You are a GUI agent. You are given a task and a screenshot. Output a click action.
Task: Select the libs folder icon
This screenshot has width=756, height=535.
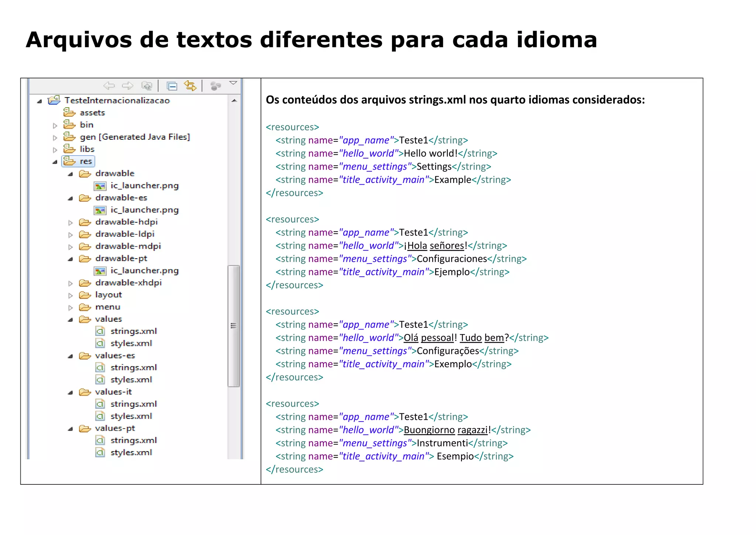(69, 149)
